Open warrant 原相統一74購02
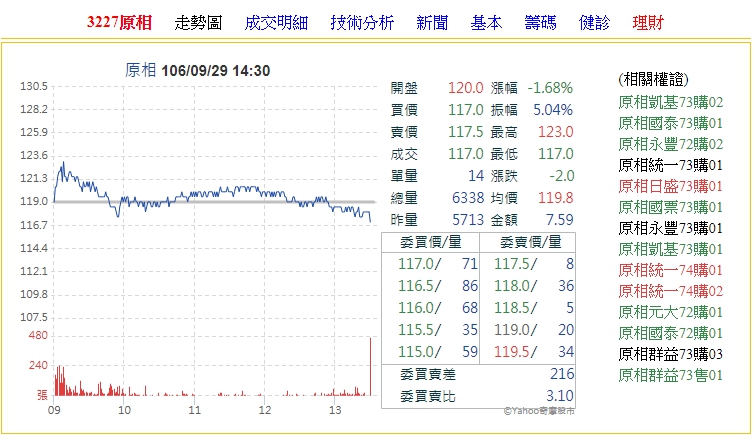753x435 pixels. [670, 291]
